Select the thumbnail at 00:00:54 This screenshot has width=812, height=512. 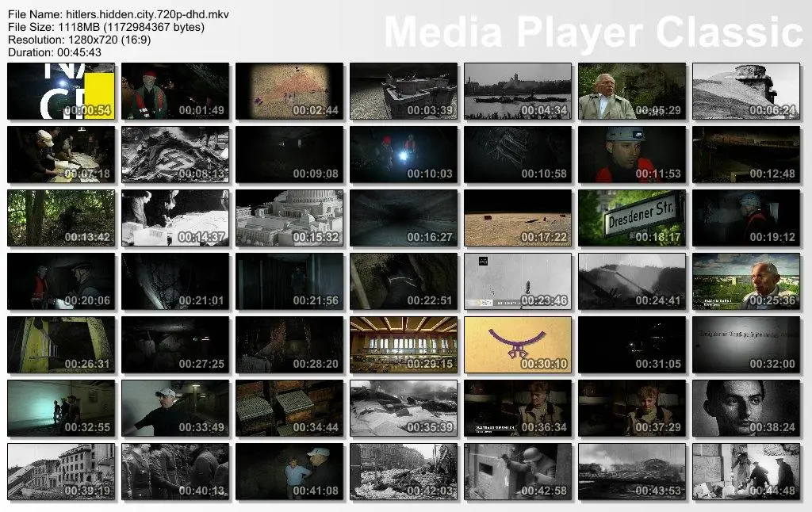[61, 91]
